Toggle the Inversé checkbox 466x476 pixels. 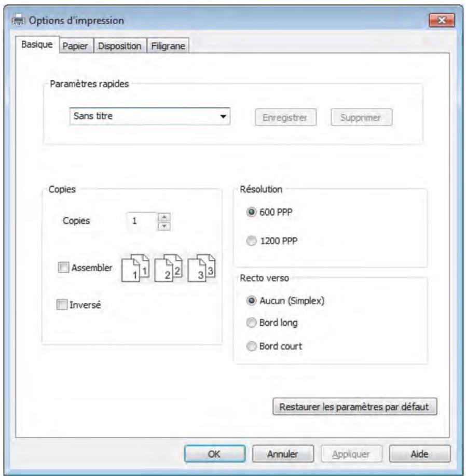(x=61, y=305)
